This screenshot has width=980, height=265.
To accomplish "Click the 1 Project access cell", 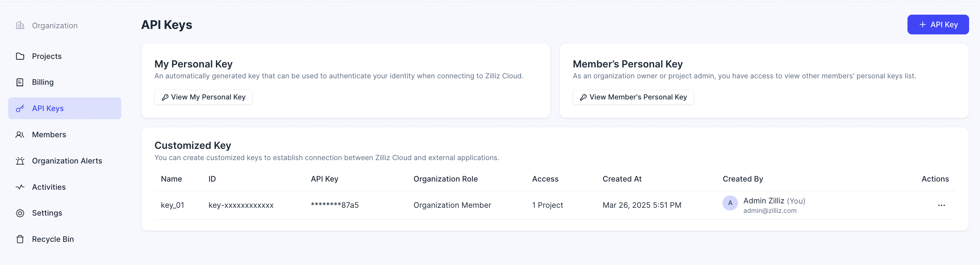I will 547,205.
